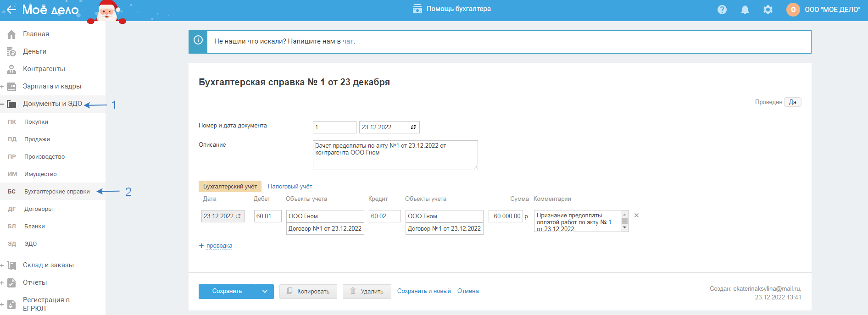Click the Контрагенты people icon
Image resolution: width=868 pixels, height=315 pixels.
tap(11, 69)
